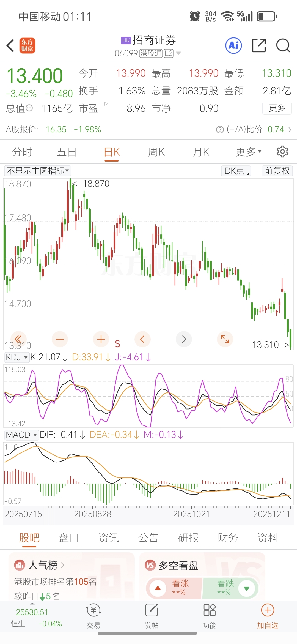297x644 pixels.
Task: Zoom in chart with plus icon
Action: (x=101, y=339)
